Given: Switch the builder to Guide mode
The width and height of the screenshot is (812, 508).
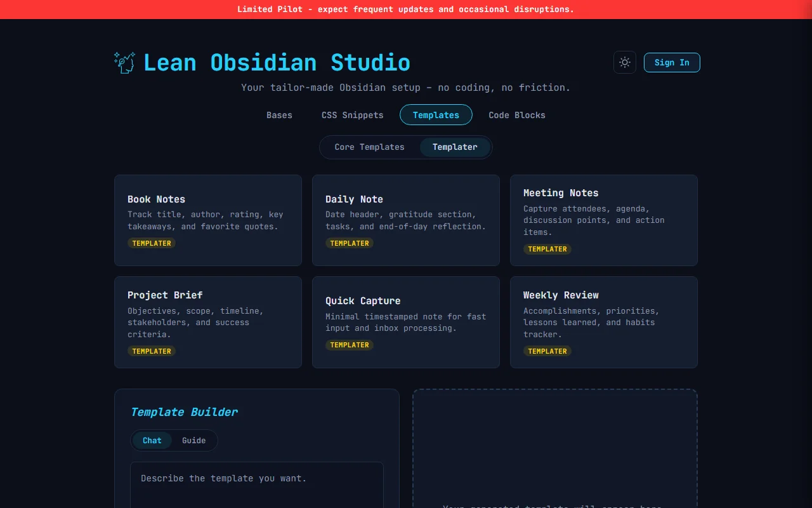Looking at the screenshot, I should (x=194, y=440).
